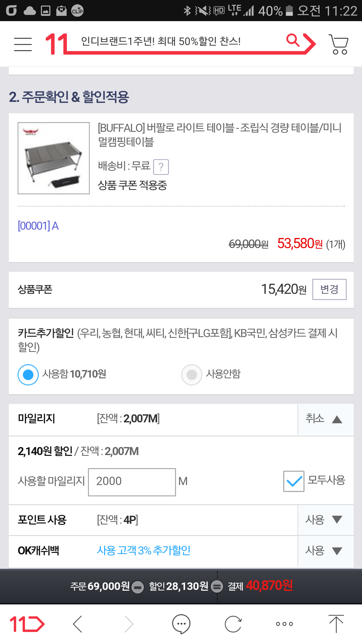This screenshot has height=644, width=362.
Task: Tap the Buffalo table product thumbnail
Action: 54,158
